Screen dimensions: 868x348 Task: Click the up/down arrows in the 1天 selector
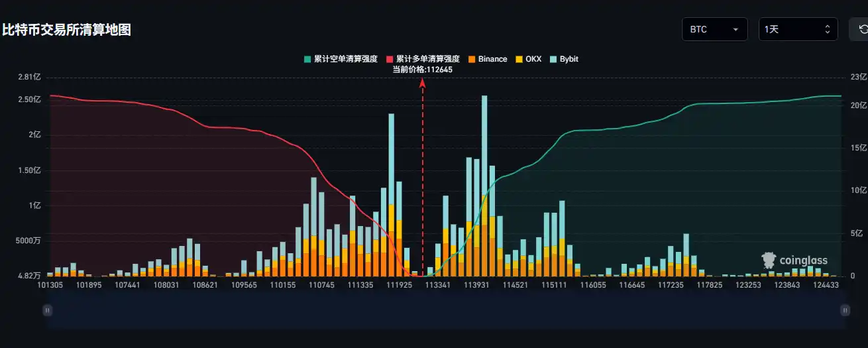(827, 29)
